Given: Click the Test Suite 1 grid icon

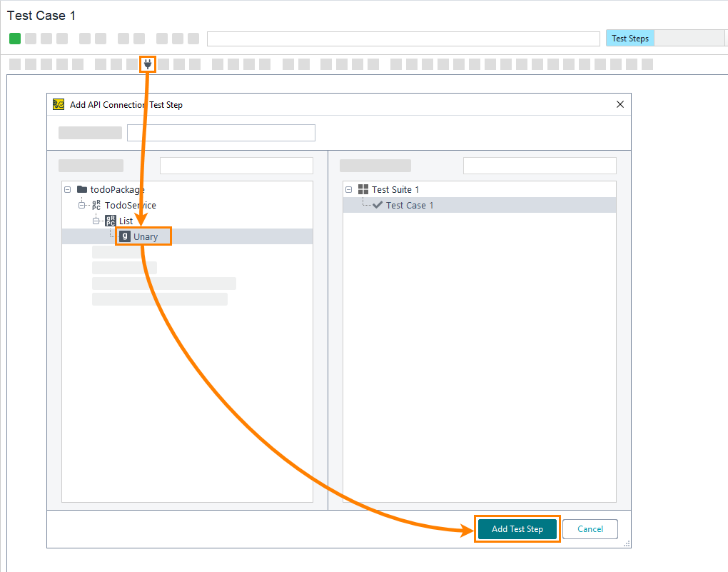Looking at the screenshot, I should click(x=363, y=190).
